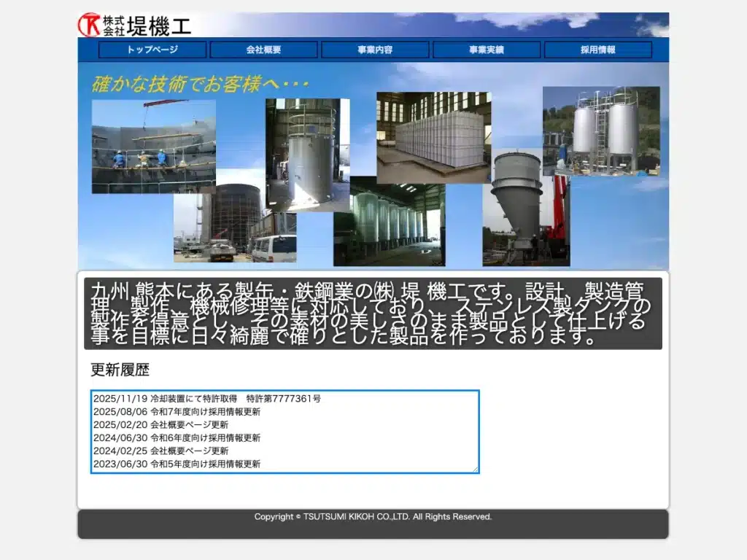Click the photo of tank with white van
Viewport: 747px width, 560px height.
pos(235,227)
